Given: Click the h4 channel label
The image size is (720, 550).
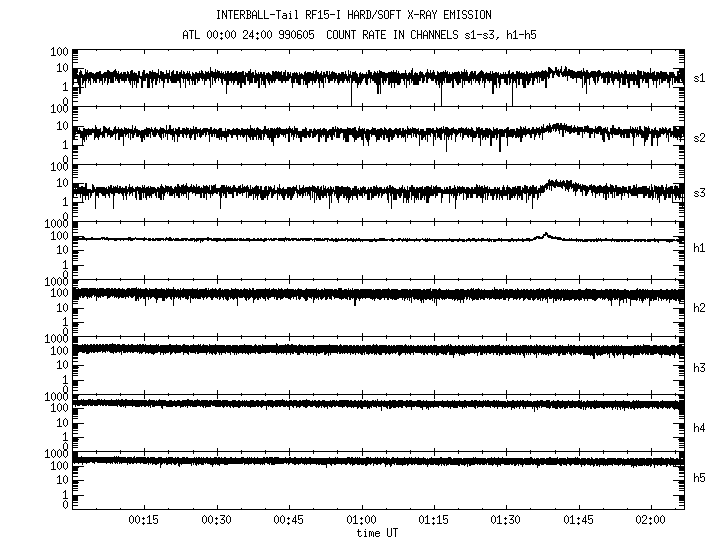Looking at the screenshot, I should pyautogui.click(x=699, y=428).
